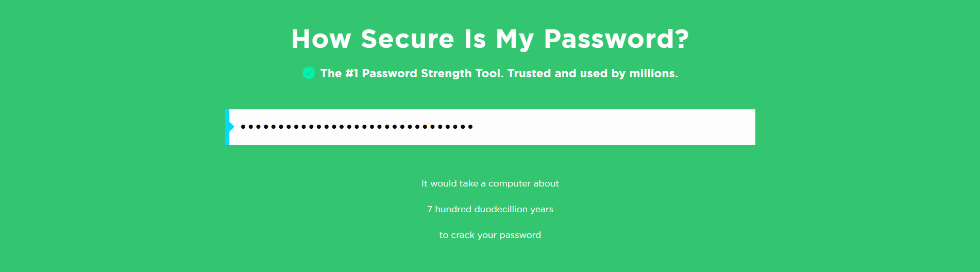Click the word "hundred" in the estimate
Screen dimensions: 980x272
[x=453, y=210]
